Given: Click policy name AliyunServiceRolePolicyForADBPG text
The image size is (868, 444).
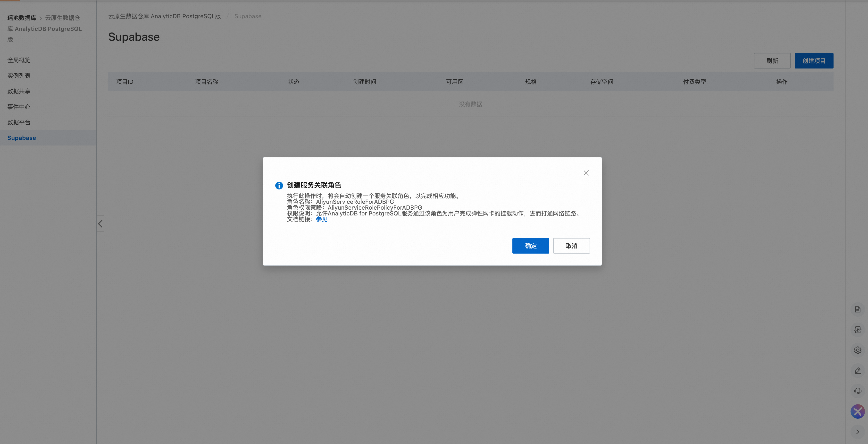Looking at the screenshot, I should tap(375, 207).
